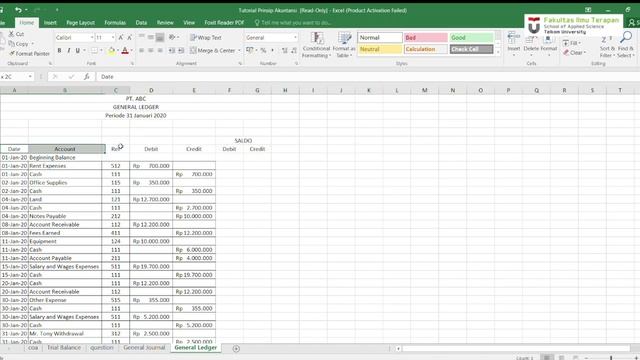The image size is (640, 360).
Task: Open the Merge & Center dropdown arrow
Action: (x=240, y=50)
